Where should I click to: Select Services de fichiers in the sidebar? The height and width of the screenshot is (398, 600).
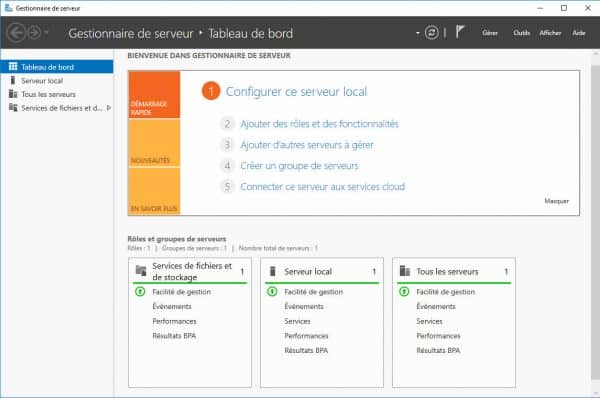(57, 108)
